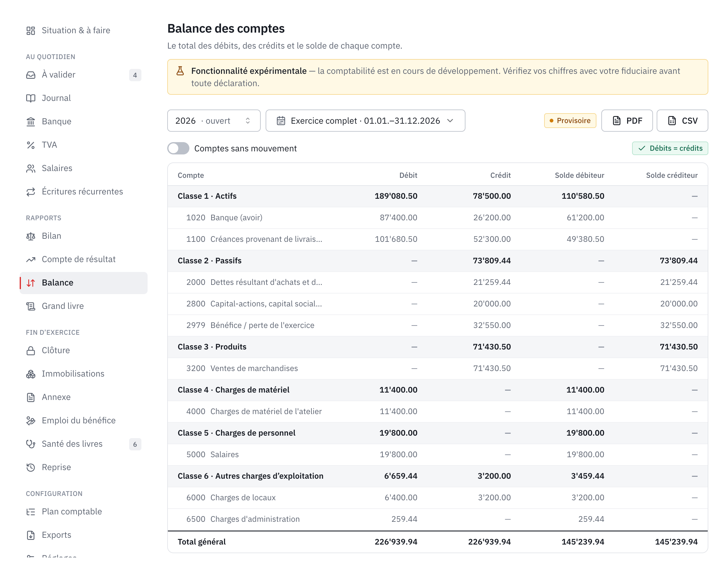Click the À valider count badge 4
The image size is (728, 587).
pos(135,75)
